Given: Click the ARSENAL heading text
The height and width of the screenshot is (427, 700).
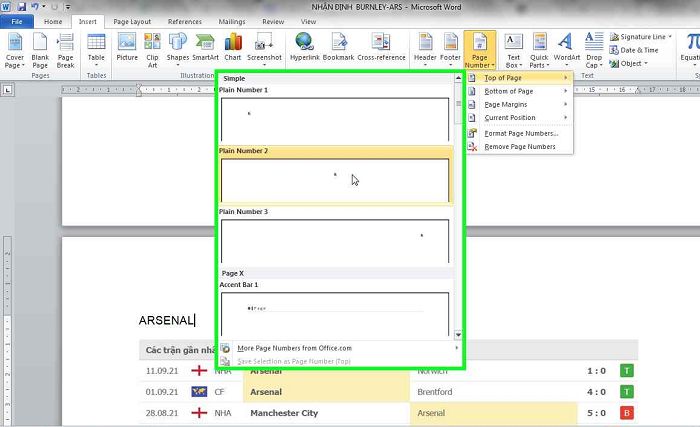Looking at the screenshot, I should point(166,320).
